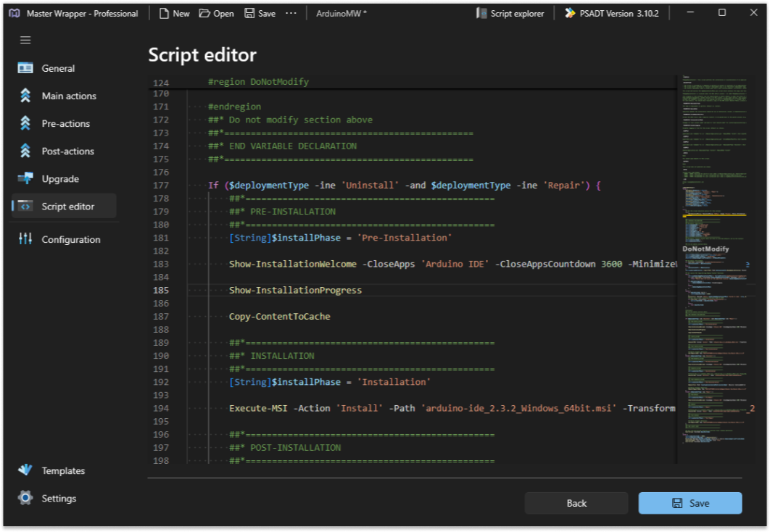Image resolution: width=770 pixels, height=532 pixels.
Task: Click the blue Save button at bottom
Action: click(x=690, y=503)
